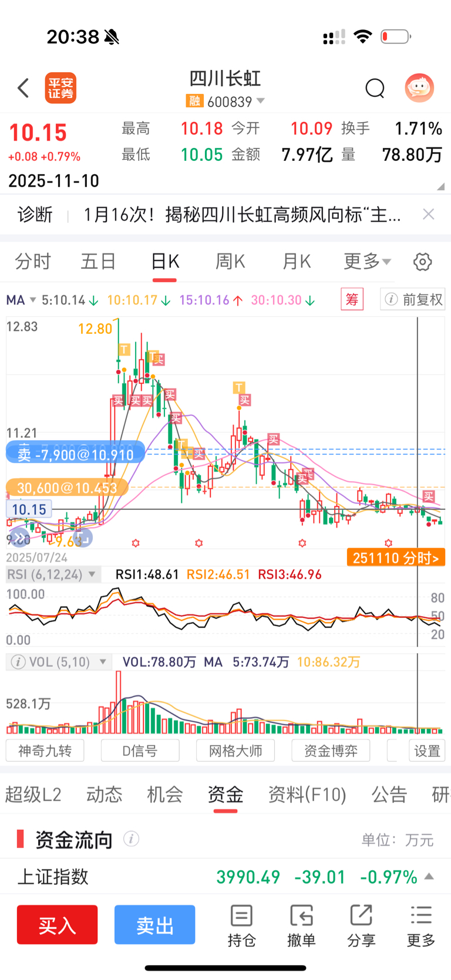The image size is (451, 980).
Task: Tap the 30,600@10.453 position cost label
Action: (66, 488)
